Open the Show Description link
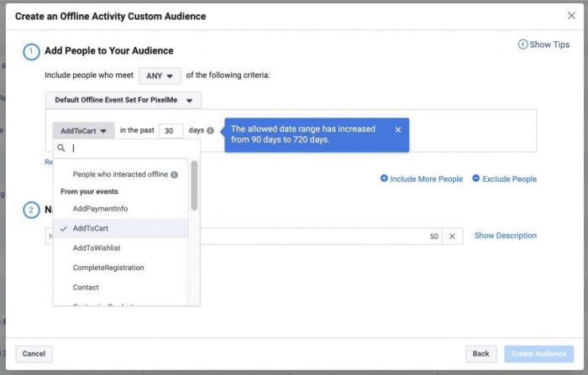 [505, 236]
